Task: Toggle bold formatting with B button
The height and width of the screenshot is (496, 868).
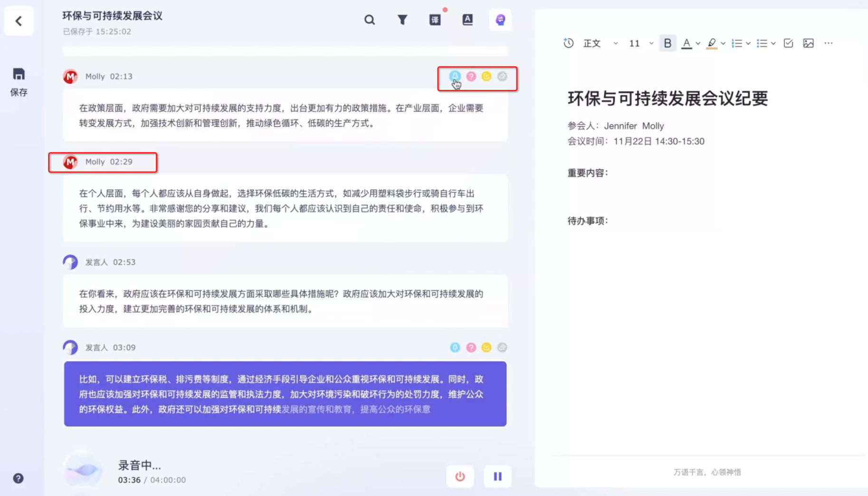Action: (x=667, y=43)
